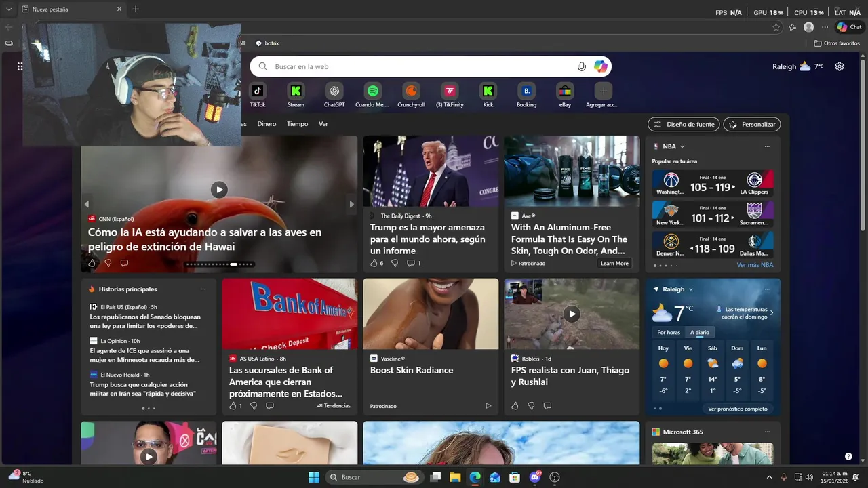Open the eBay shortcut tile
This screenshot has width=868, height=488.
tap(565, 95)
